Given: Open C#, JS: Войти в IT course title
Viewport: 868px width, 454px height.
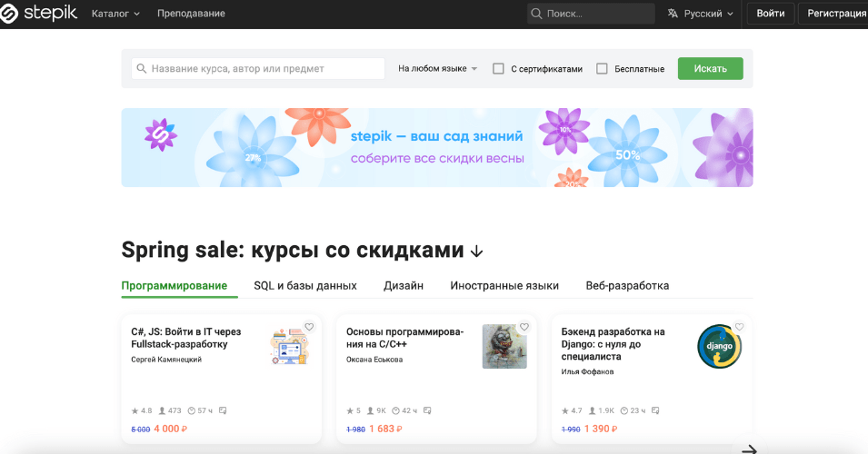Looking at the screenshot, I should point(186,338).
